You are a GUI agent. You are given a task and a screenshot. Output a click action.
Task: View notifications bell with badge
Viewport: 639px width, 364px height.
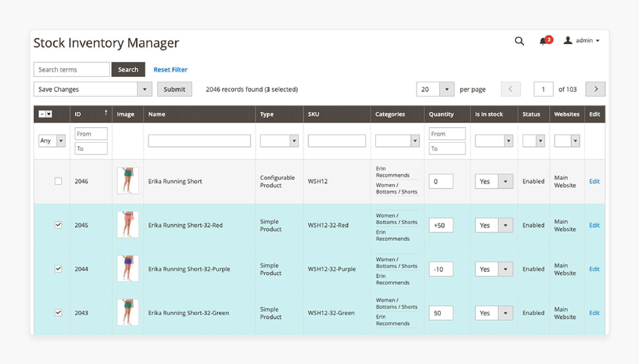point(546,41)
